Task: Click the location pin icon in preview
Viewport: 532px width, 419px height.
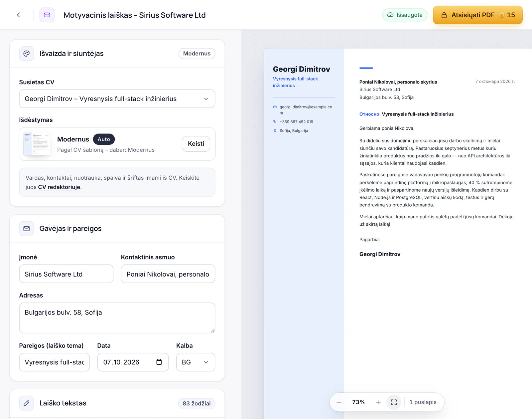Action: pyautogui.click(x=275, y=131)
